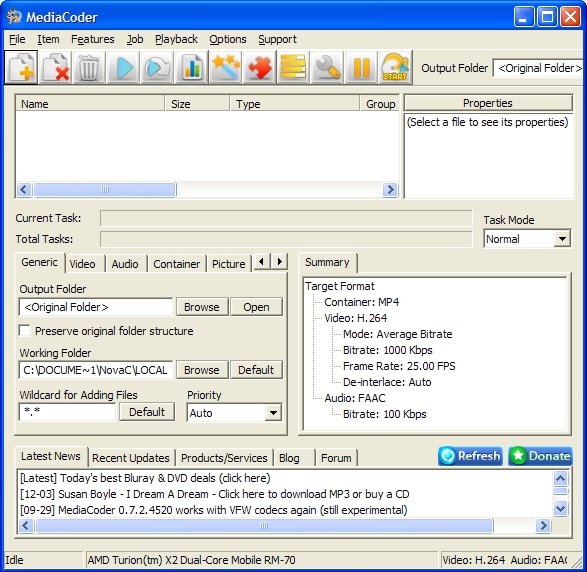Click Default next to Working Folder
Viewport: 587px width, 572px height.
(x=256, y=370)
